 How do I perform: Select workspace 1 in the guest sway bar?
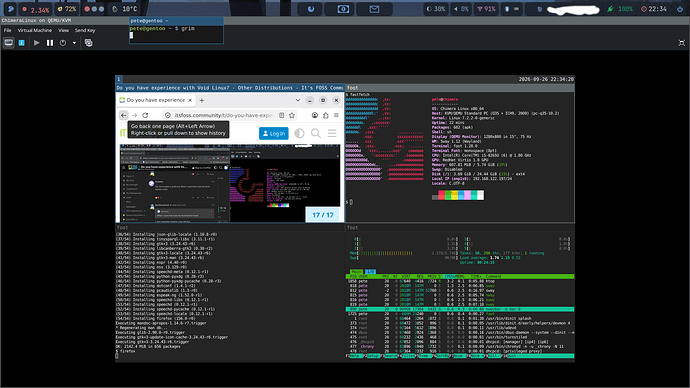pos(118,79)
